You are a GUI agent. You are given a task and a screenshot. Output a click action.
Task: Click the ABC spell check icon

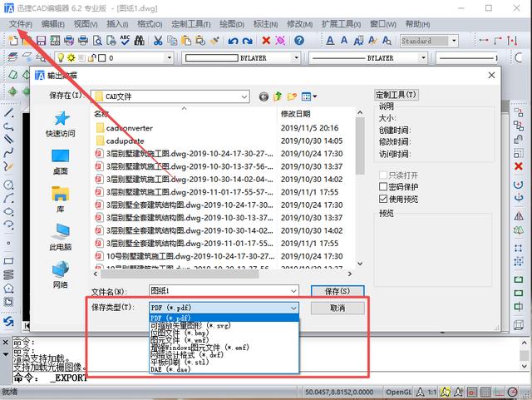[125, 41]
